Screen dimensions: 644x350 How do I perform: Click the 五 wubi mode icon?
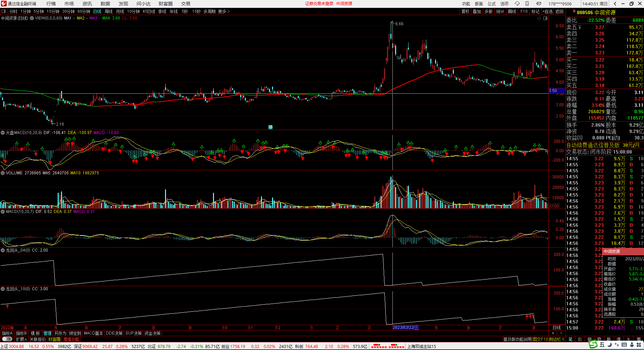602,345
